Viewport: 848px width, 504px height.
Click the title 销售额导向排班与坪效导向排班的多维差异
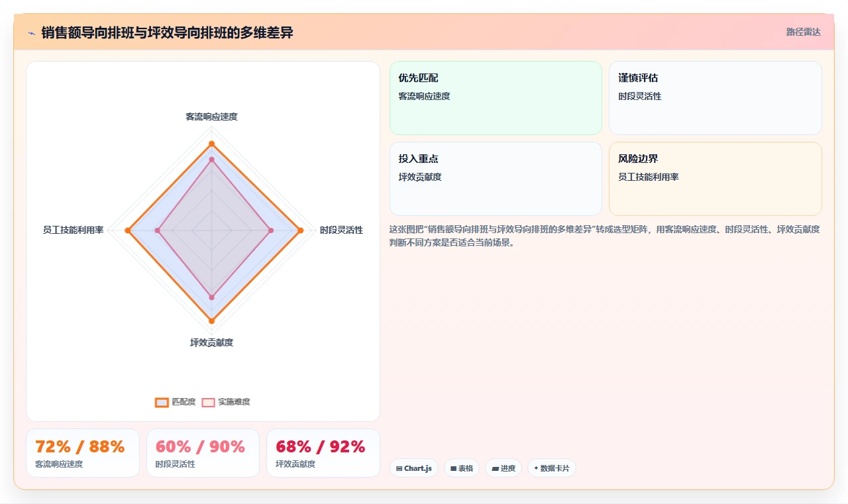click(x=167, y=32)
